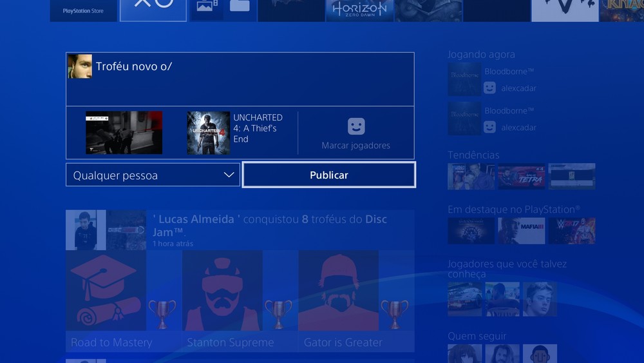Click the Publicar button

329,175
